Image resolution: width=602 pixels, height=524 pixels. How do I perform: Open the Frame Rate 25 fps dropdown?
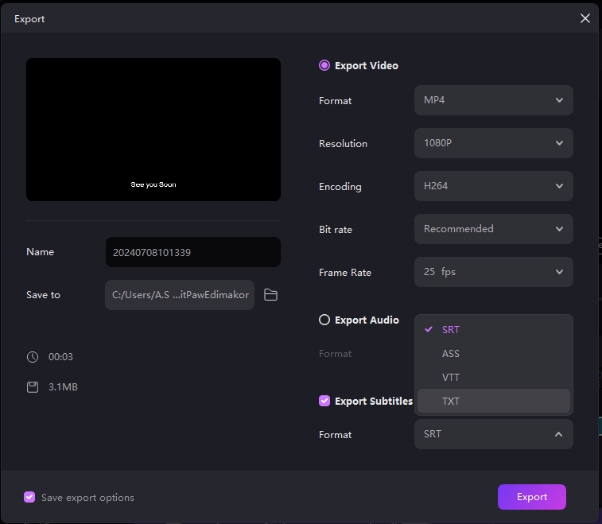tap(493, 272)
